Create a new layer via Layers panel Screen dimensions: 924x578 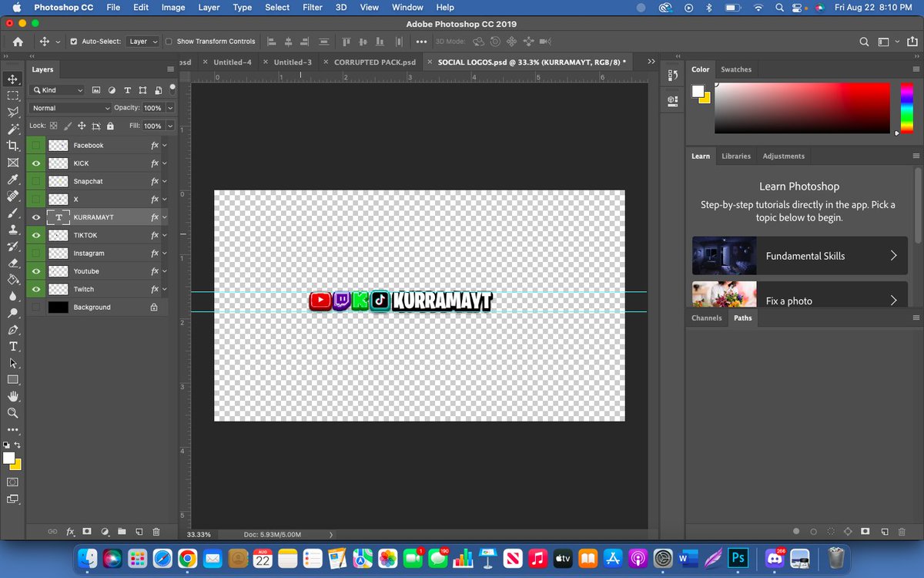click(x=139, y=532)
